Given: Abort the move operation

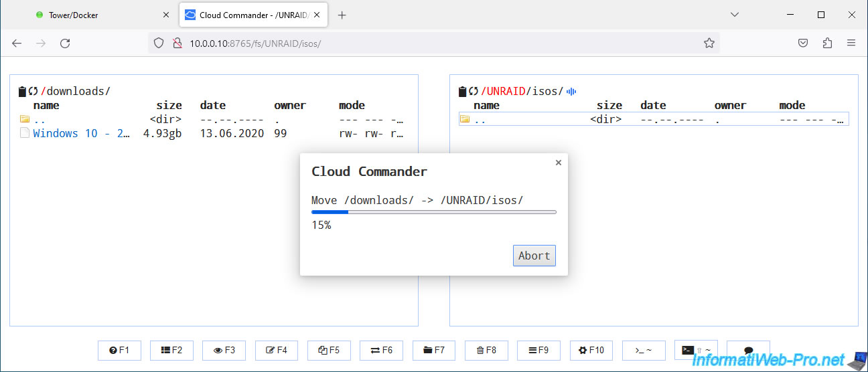Looking at the screenshot, I should [534, 256].
